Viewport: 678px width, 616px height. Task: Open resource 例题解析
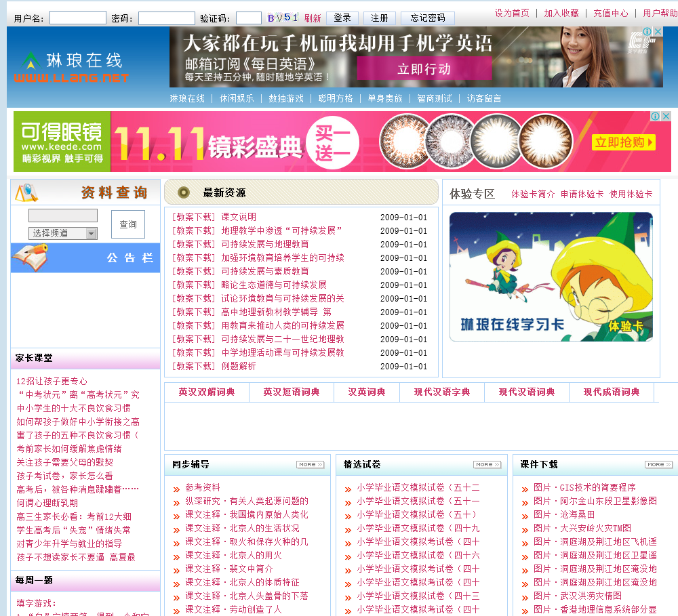click(239, 366)
